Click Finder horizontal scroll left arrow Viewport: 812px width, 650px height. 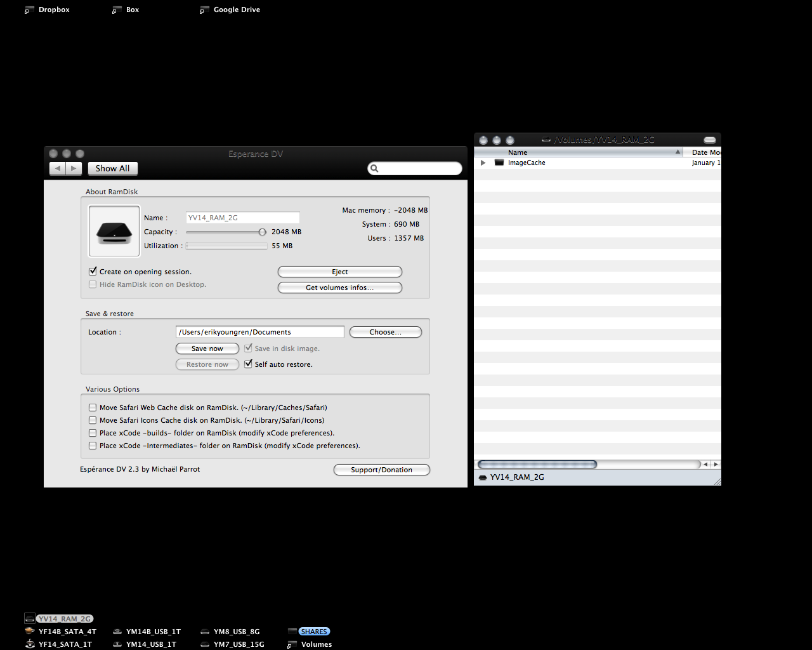pyautogui.click(x=705, y=465)
